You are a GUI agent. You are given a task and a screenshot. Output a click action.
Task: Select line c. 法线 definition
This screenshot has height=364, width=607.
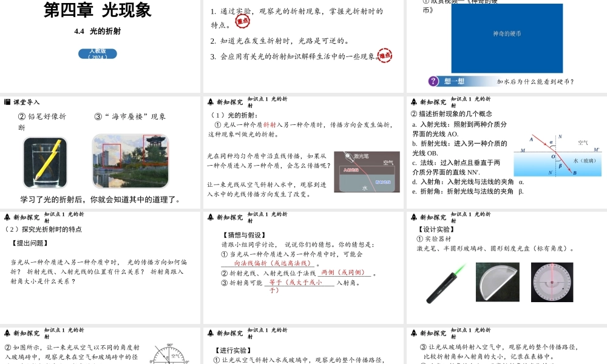(456, 167)
